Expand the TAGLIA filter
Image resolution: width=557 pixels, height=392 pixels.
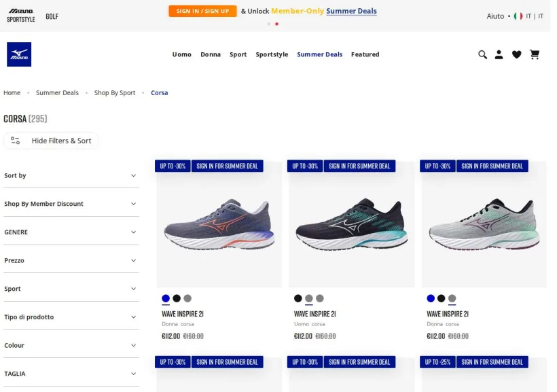(x=71, y=374)
